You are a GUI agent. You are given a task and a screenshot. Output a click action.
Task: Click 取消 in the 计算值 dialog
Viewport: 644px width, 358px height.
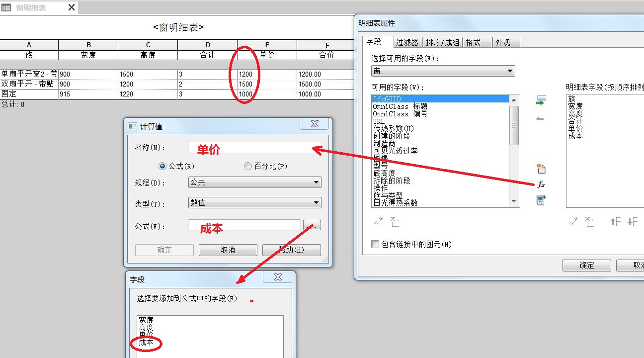[228, 250]
